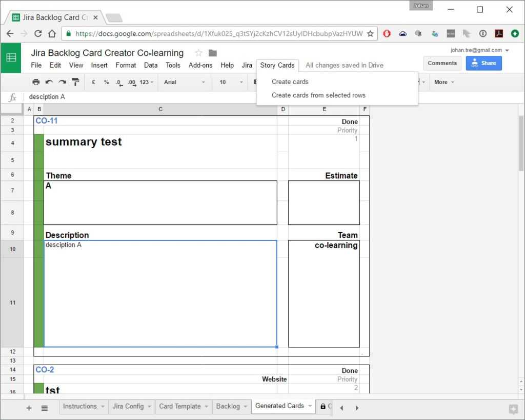The image size is (525, 420).
Task: Star the spreadsheet as favorite
Action: [x=198, y=53]
